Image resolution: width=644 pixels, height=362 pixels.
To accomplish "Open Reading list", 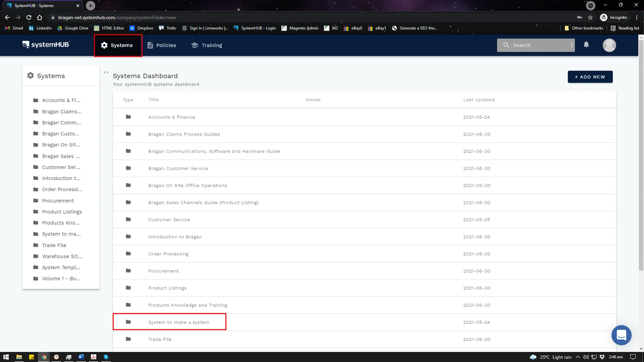I will [625, 28].
